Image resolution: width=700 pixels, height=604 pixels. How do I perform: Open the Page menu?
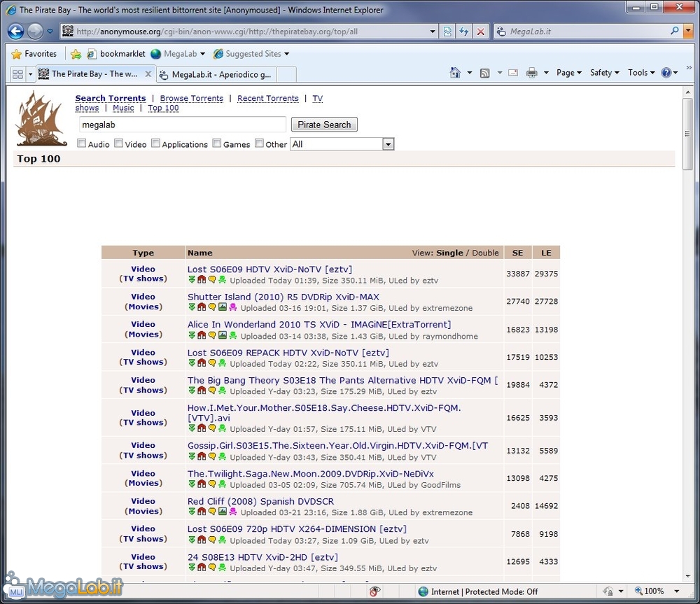pos(568,73)
